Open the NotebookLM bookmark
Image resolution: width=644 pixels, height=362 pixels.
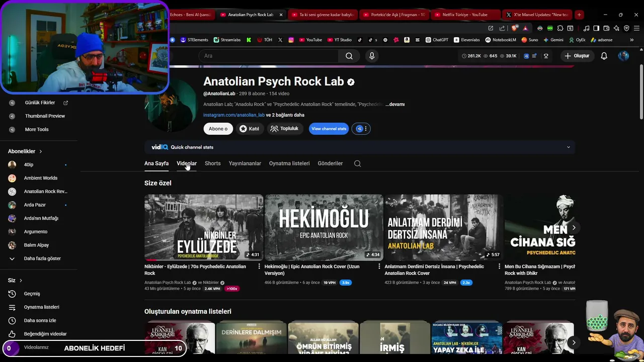(501, 40)
